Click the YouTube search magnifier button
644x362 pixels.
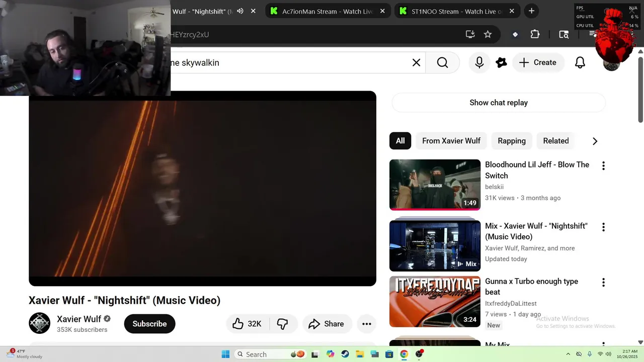pyautogui.click(x=442, y=62)
